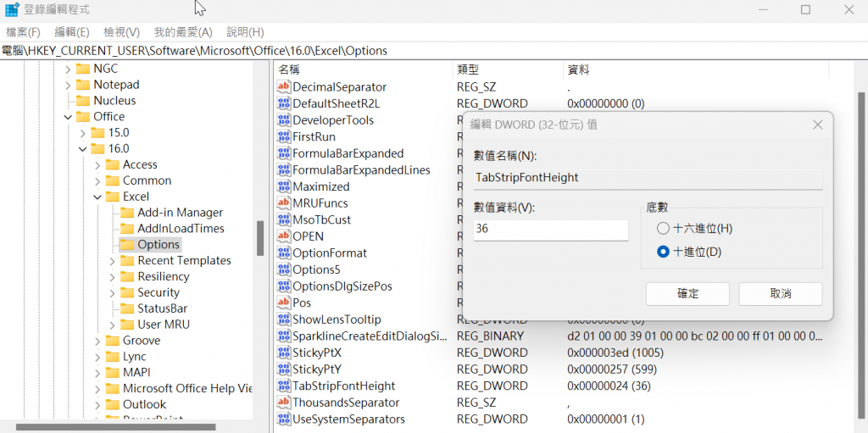Select the AddInLoadTimes tree item
The image size is (868, 433).
point(181,229)
